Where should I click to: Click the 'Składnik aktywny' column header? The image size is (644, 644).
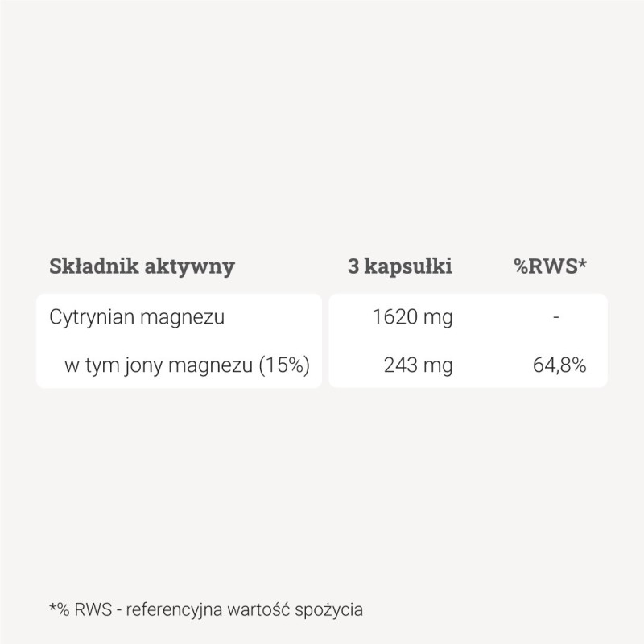142,267
